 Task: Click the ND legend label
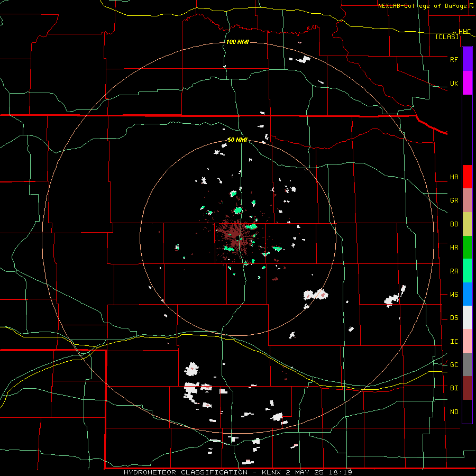click(454, 412)
